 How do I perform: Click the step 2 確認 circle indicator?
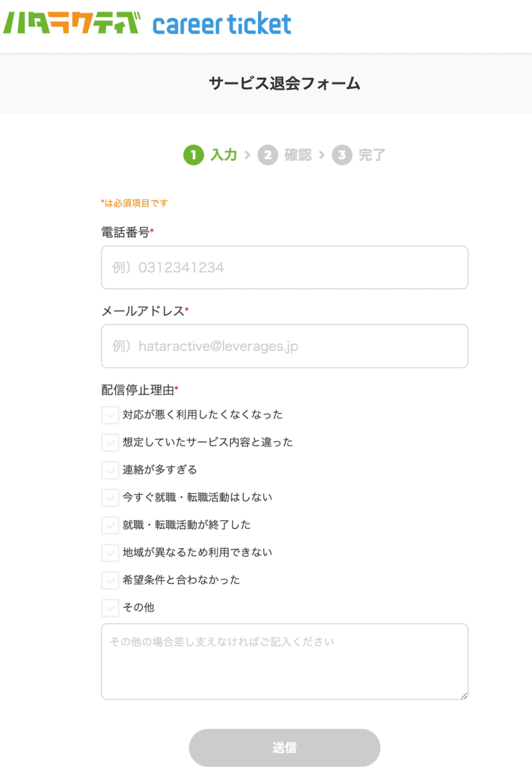coord(268,155)
